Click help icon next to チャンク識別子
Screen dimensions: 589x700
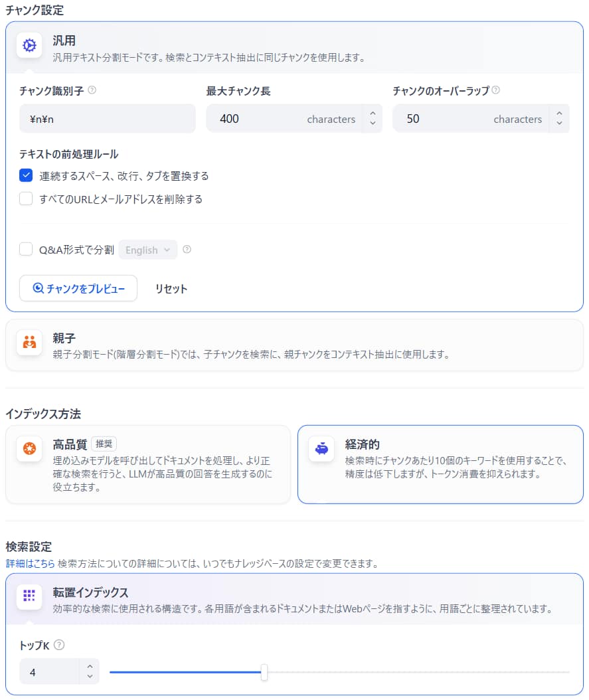92,90
